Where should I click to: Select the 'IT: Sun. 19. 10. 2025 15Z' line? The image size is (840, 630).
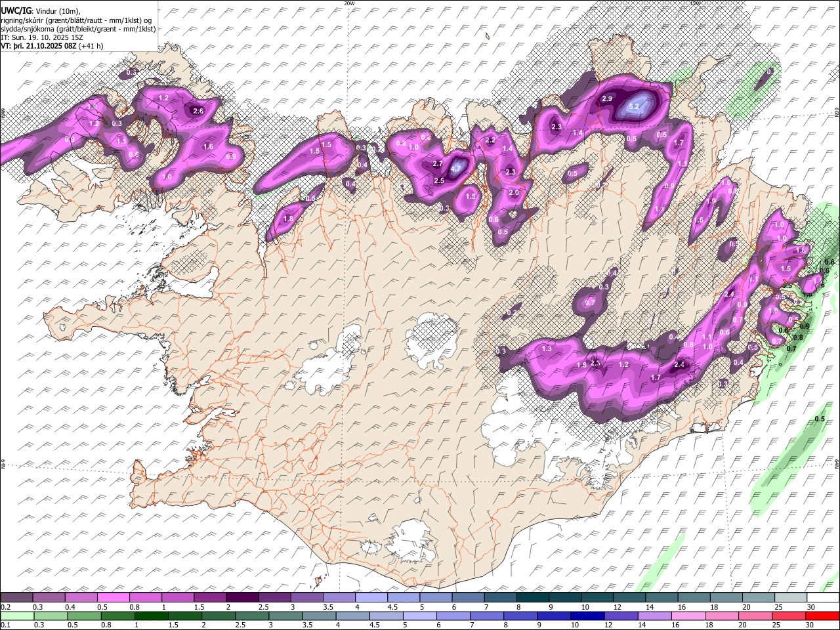coord(42,38)
